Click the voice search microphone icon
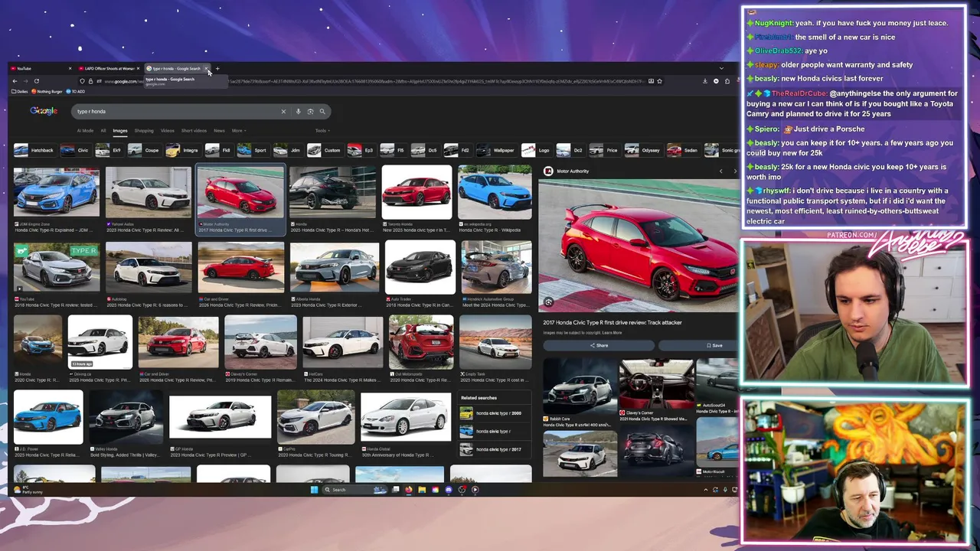The width and height of the screenshot is (980, 551). coord(298,112)
